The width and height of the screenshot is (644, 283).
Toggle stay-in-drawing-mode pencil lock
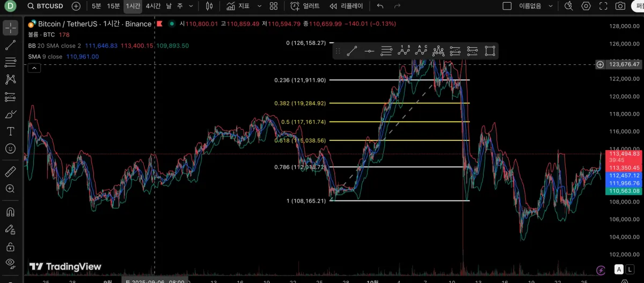coord(10,229)
